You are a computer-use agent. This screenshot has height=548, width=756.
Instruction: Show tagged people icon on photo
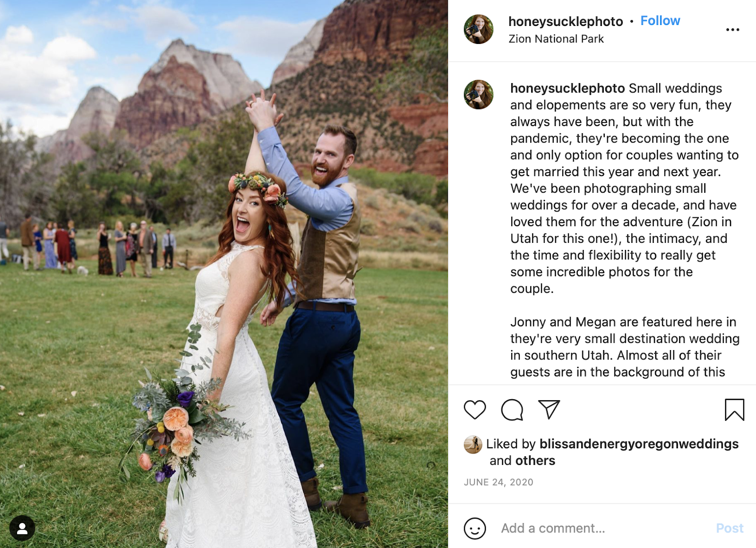(x=22, y=528)
